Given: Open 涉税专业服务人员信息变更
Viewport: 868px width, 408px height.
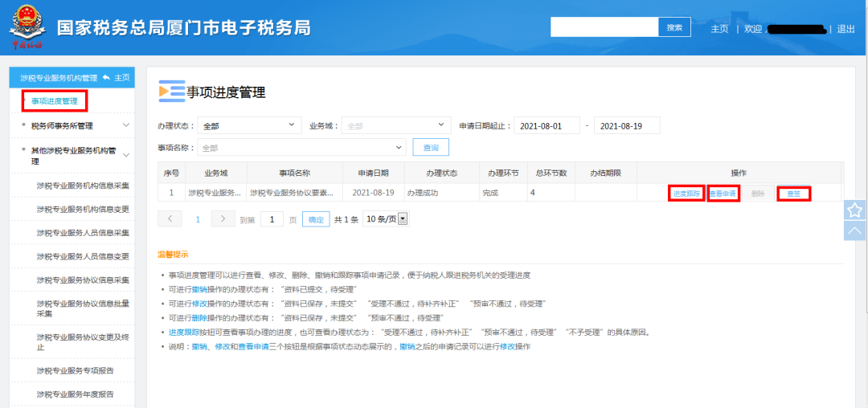Looking at the screenshot, I should [x=83, y=256].
